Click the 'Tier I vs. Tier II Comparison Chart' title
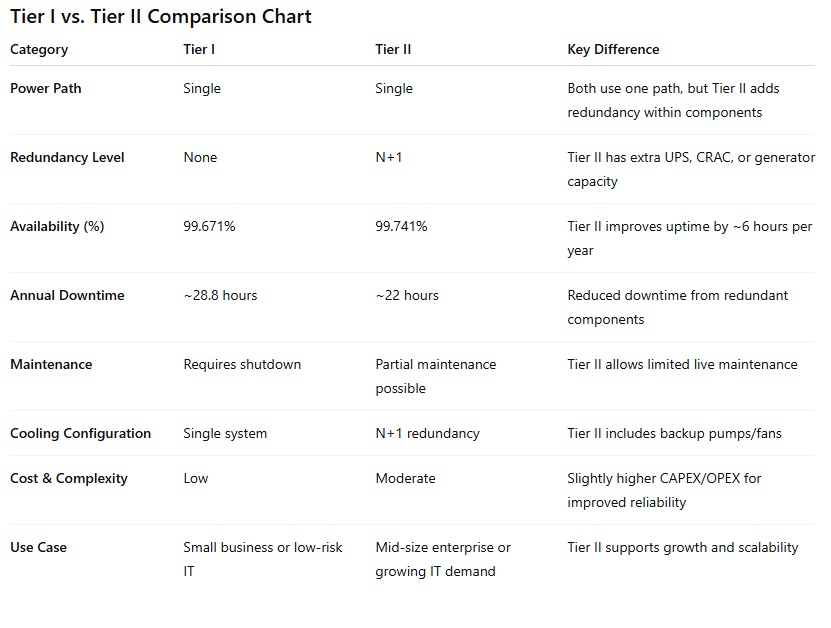This screenshot has width=831, height=628. (x=161, y=17)
